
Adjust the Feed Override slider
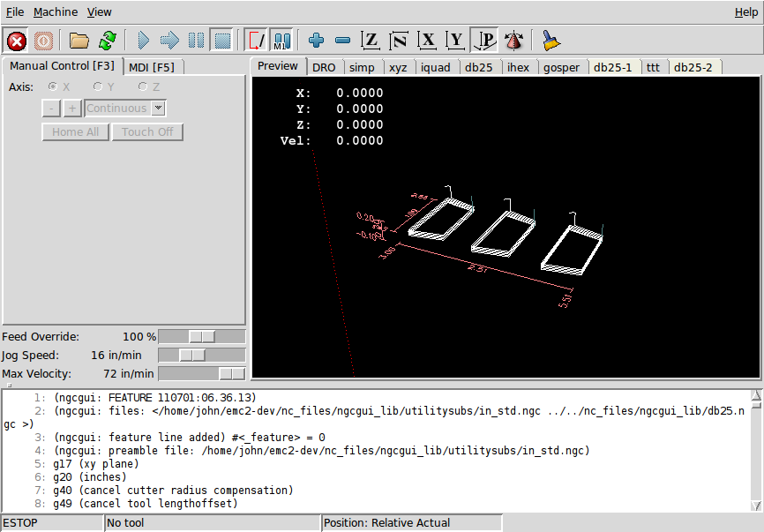[202, 336]
